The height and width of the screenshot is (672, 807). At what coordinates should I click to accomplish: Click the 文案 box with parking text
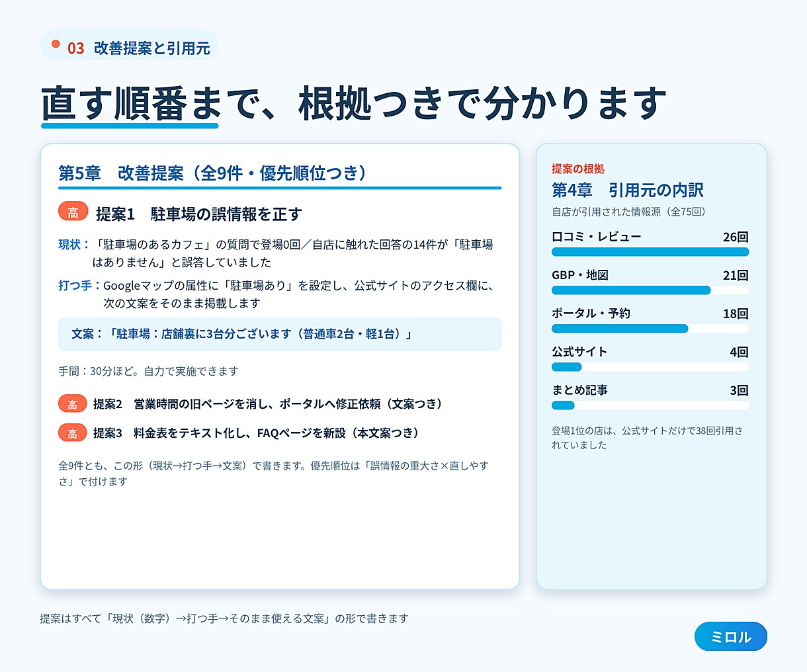coord(280,334)
